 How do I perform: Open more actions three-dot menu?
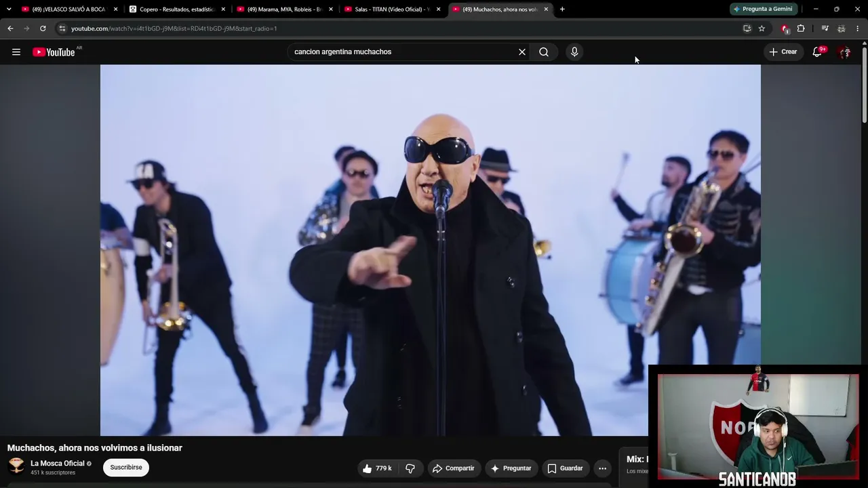(x=602, y=468)
